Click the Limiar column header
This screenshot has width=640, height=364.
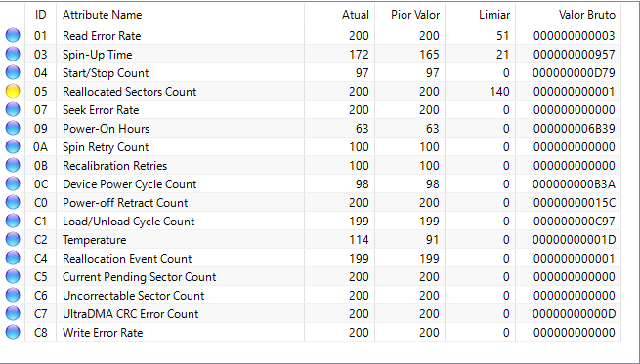pos(481,15)
